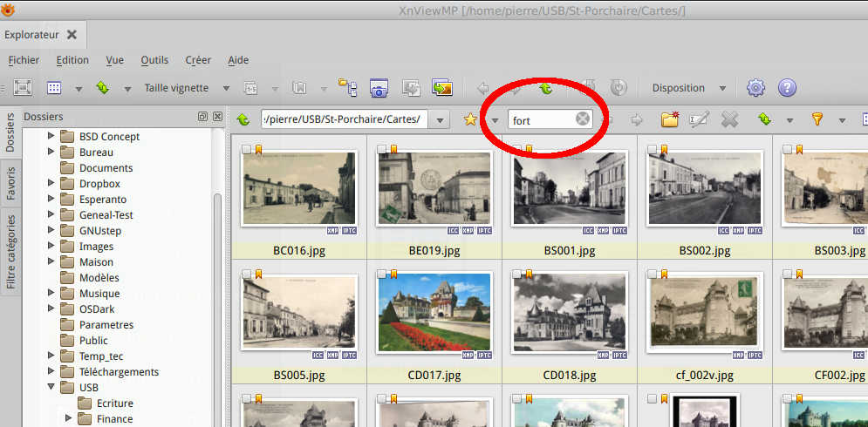This screenshot has width=868, height=427.
Task: Select the Téléchargements folder in tree
Action: (119, 372)
